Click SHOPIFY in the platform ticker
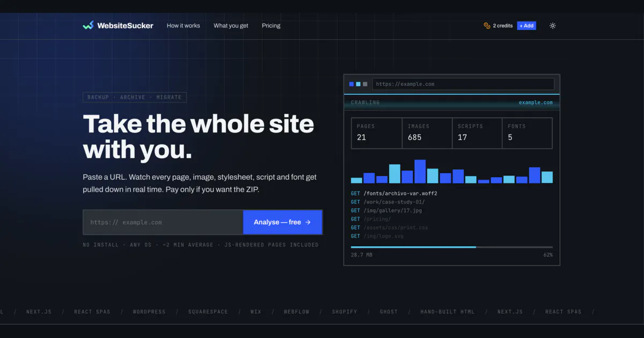644x338 pixels. click(x=344, y=312)
